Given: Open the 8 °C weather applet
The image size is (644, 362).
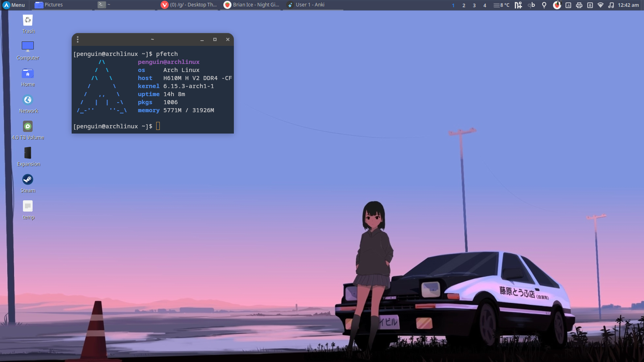Looking at the screenshot, I should coord(502,5).
